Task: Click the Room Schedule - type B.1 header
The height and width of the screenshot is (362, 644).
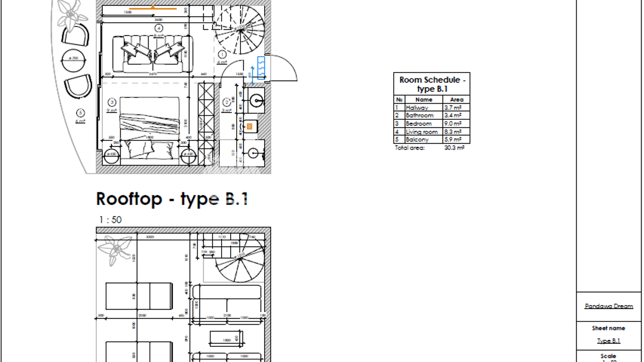Action: click(432, 84)
